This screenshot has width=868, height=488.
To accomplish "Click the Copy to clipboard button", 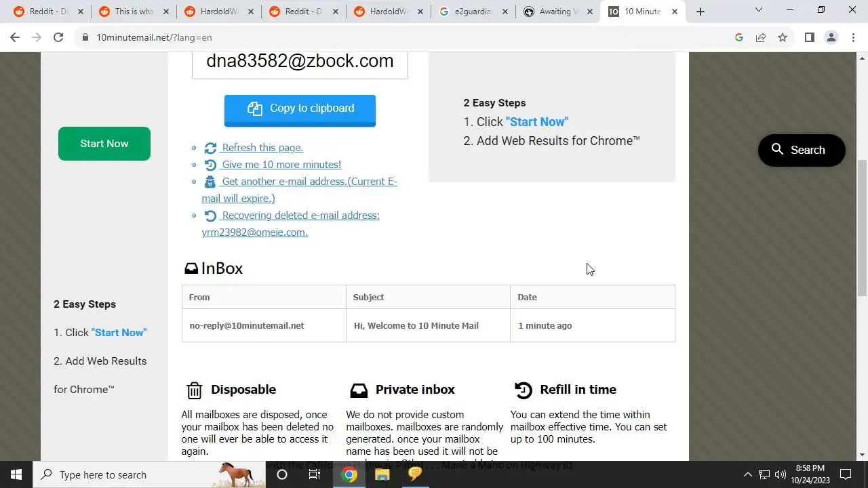I will 300,109.
